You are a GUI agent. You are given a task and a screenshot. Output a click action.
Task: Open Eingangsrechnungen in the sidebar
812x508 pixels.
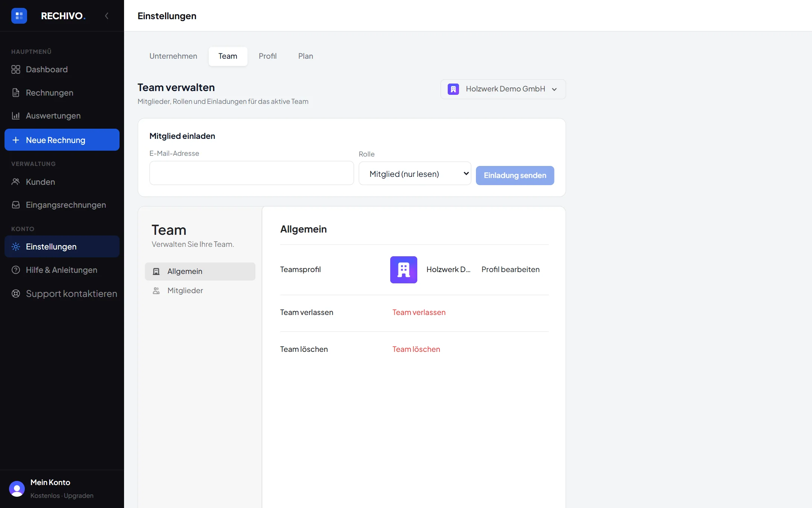(x=62, y=205)
